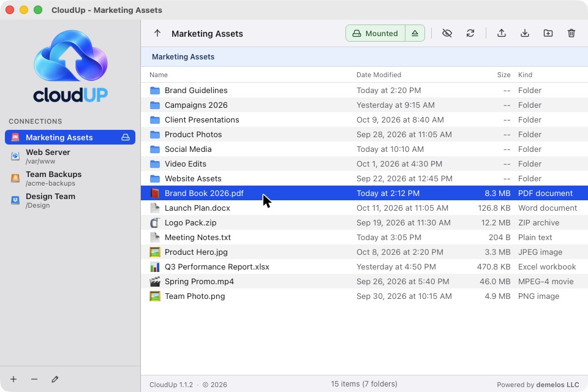Click the Social Media folder icon
This screenshot has height=392, width=588.
(x=155, y=149)
